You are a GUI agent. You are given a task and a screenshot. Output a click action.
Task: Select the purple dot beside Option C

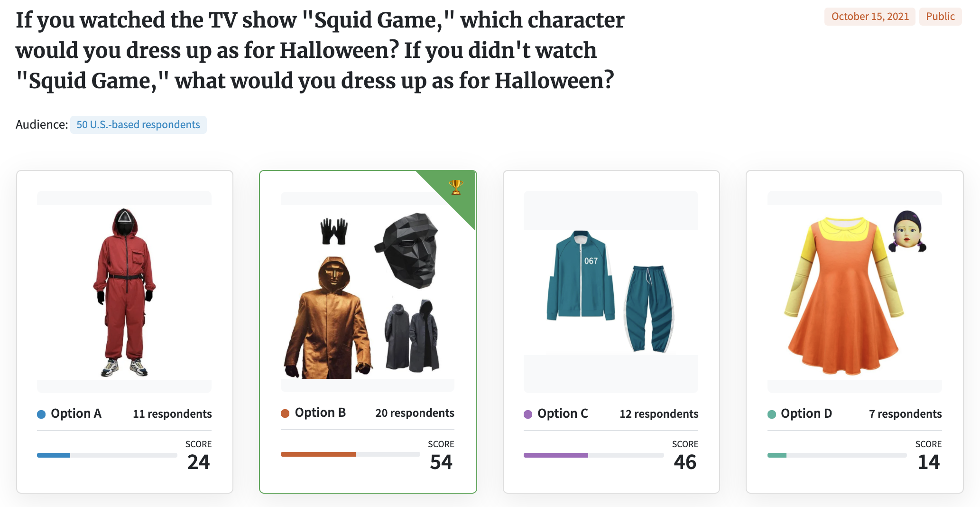[528, 414]
